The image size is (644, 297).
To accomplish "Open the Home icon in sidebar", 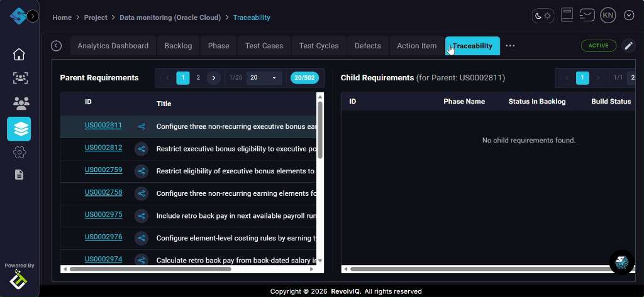I will pyautogui.click(x=19, y=54).
